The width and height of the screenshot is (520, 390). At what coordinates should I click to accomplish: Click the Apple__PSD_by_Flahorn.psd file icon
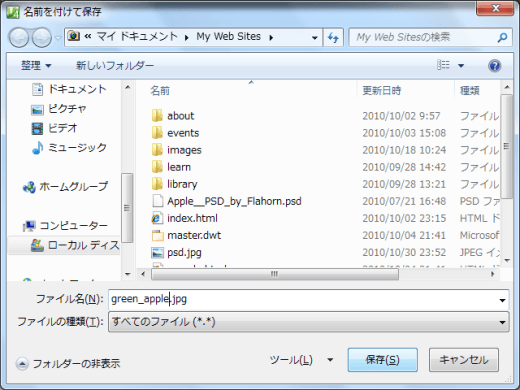pyautogui.click(x=157, y=201)
